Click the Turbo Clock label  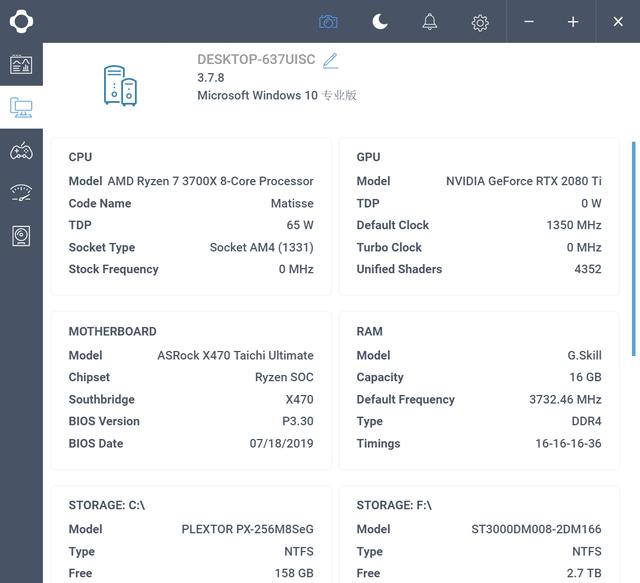point(389,247)
